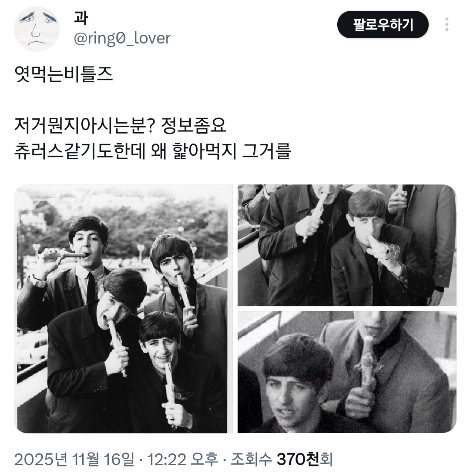470x476 pixels.
Task: Open the sketched face profile avatar
Action: pyautogui.click(x=37, y=29)
